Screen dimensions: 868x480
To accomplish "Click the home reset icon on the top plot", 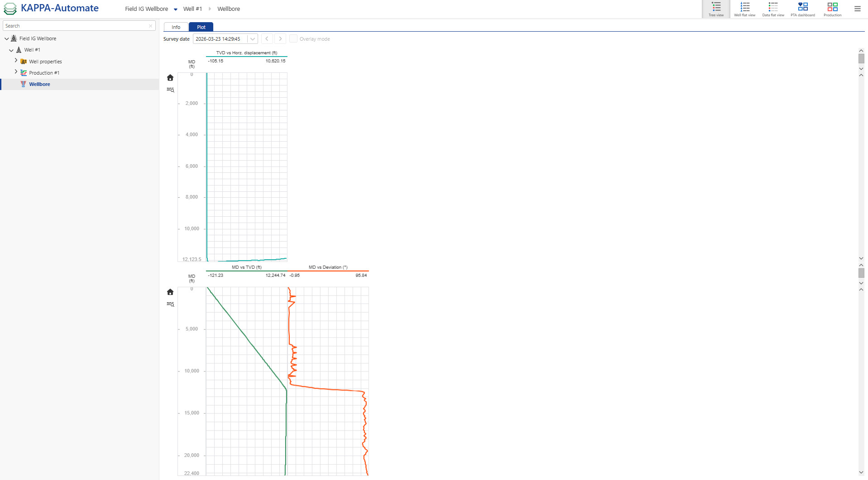I will point(170,77).
